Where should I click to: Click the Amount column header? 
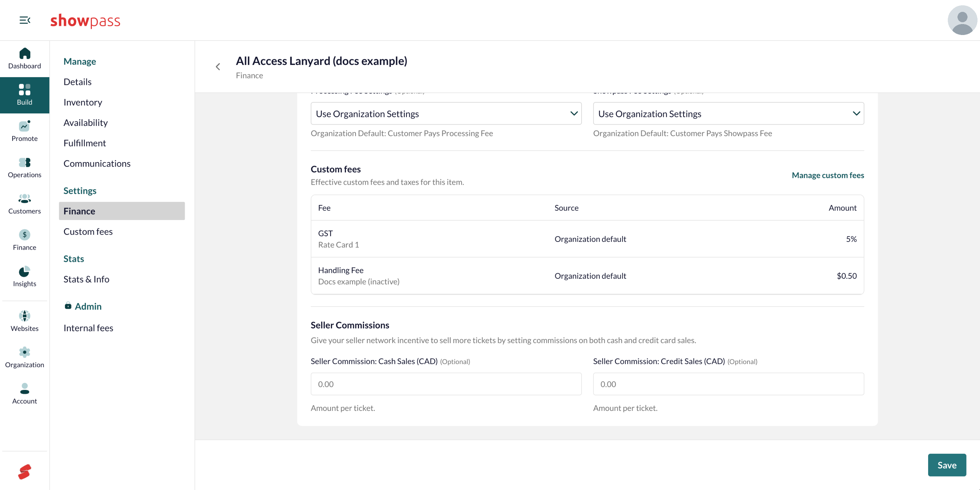[x=842, y=208]
